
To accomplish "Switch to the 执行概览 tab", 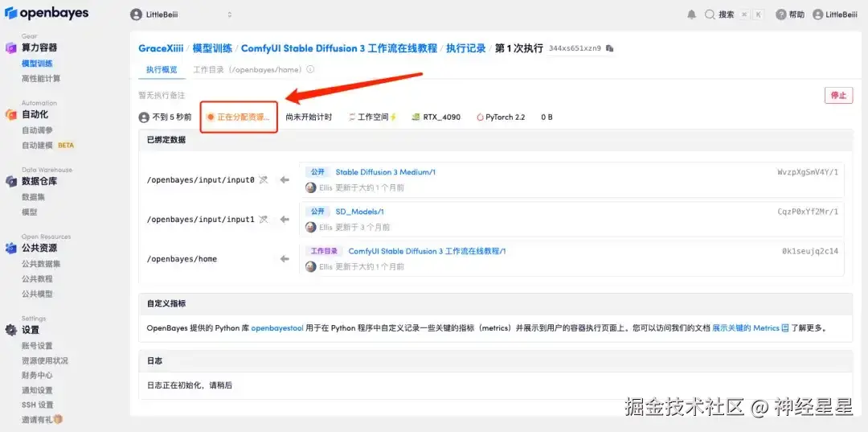I will pyautogui.click(x=162, y=70).
